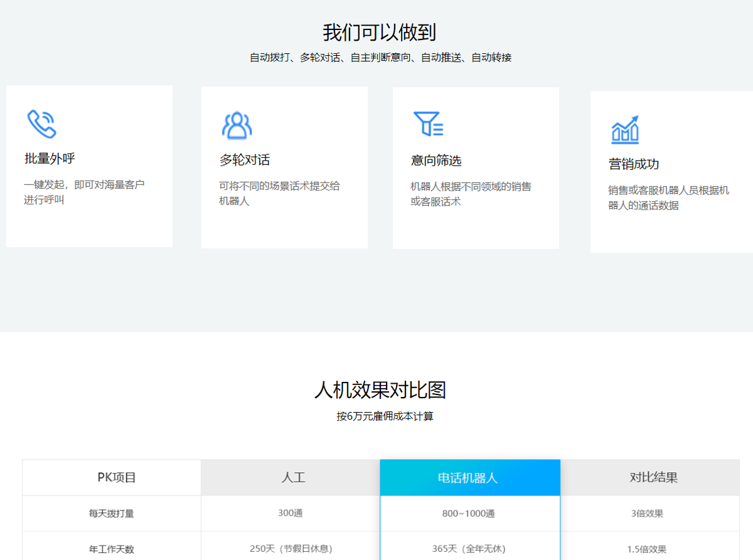This screenshot has height=560, width=753.
Task: Click the phone icon for 批量外呼
Action: (x=42, y=124)
